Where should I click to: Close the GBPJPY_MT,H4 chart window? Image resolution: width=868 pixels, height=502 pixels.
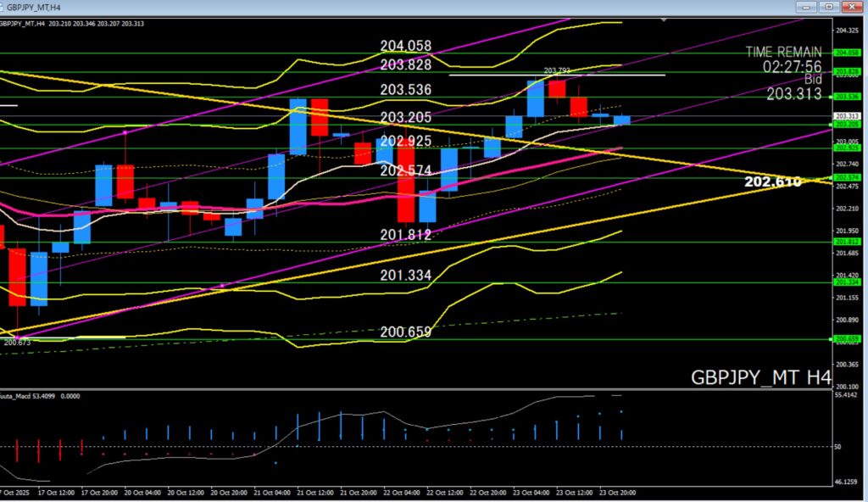[x=850, y=7]
